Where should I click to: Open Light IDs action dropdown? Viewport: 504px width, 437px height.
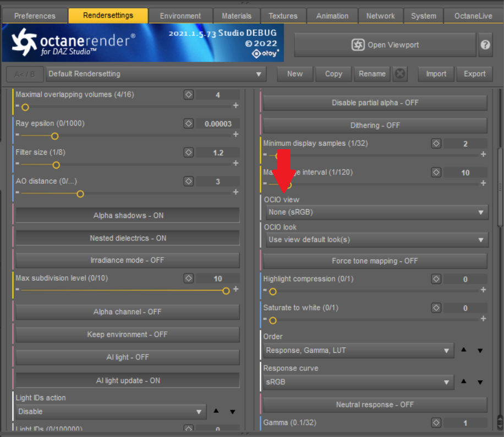coord(111,412)
